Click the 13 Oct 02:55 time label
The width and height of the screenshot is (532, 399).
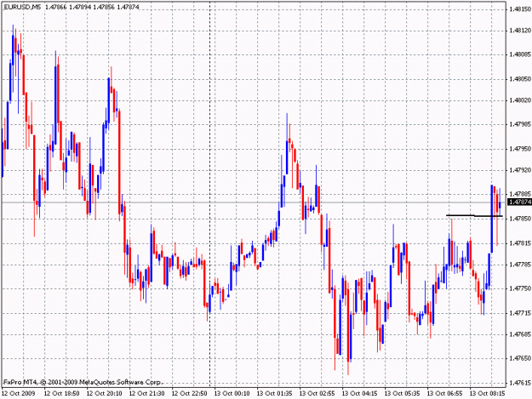[317, 393]
